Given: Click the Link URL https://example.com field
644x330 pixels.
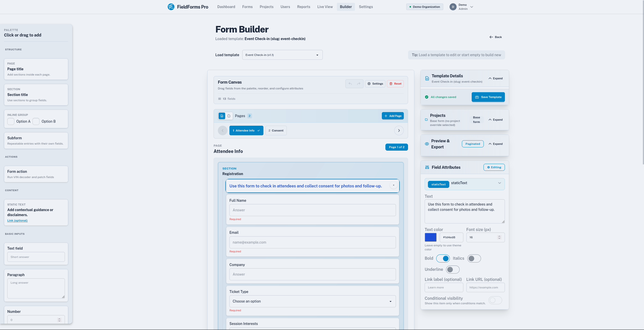Looking at the screenshot, I should 486,287.
